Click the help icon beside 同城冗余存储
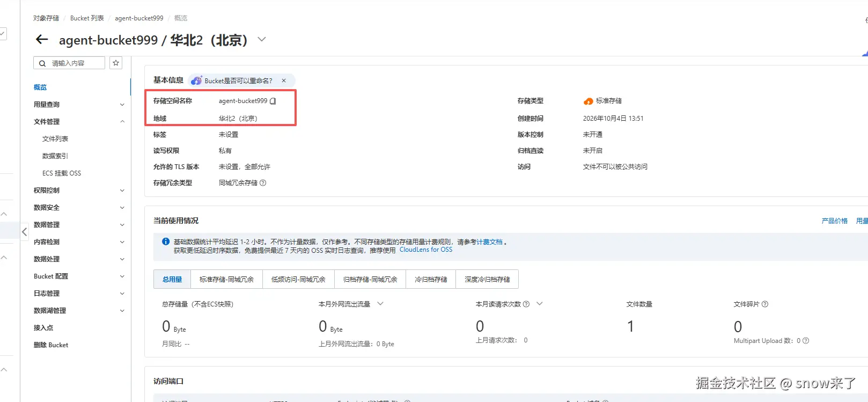Image resolution: width=868 pixels, height=402 pixels. coord(263,183)
